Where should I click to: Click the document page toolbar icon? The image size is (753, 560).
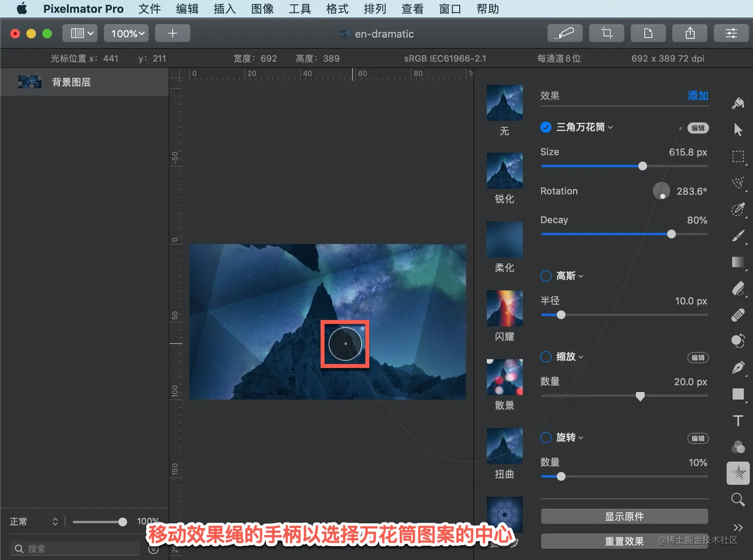pyautogui.click(x=648, y=33)
